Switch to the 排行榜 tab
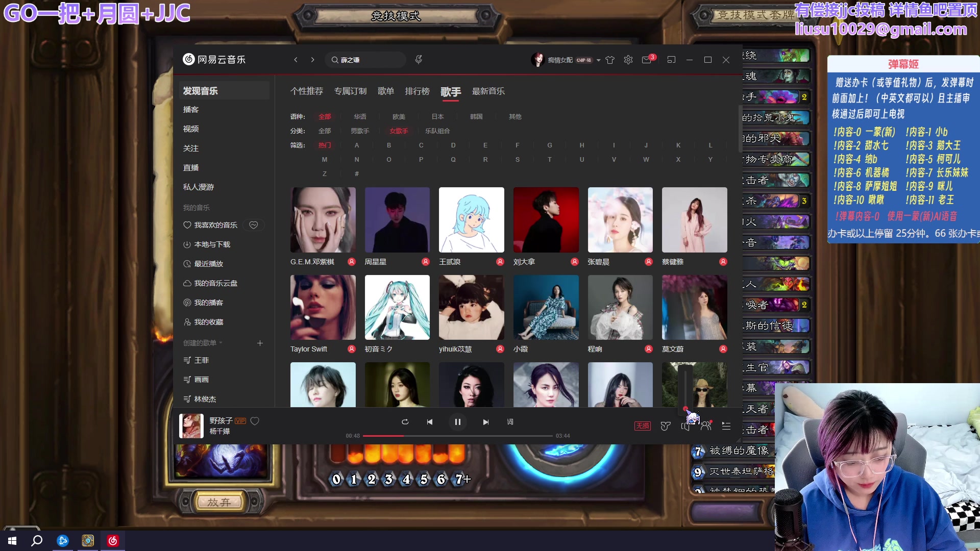 [x=418, y=91]
